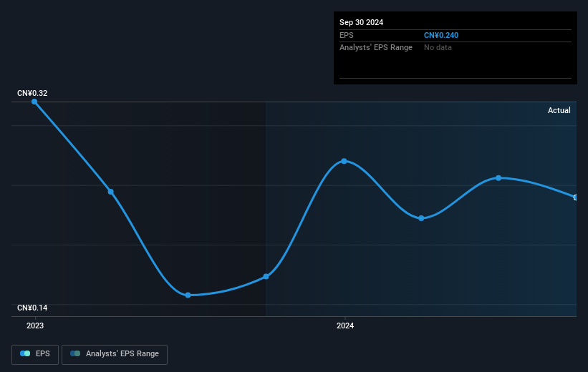This screenshot has height=372, width=588.
Task: Click the CN¥0.32 y-axis label
Action: click(32, 93)
